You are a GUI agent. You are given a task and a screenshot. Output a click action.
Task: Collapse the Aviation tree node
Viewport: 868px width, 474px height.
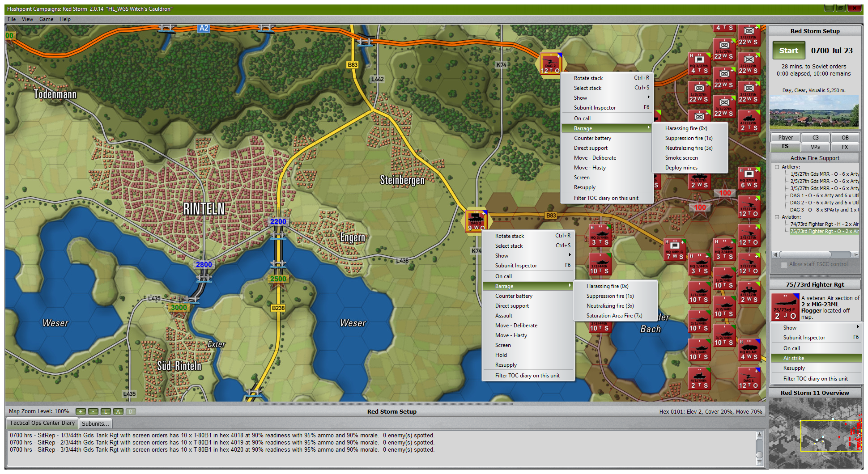coord(777,217)
